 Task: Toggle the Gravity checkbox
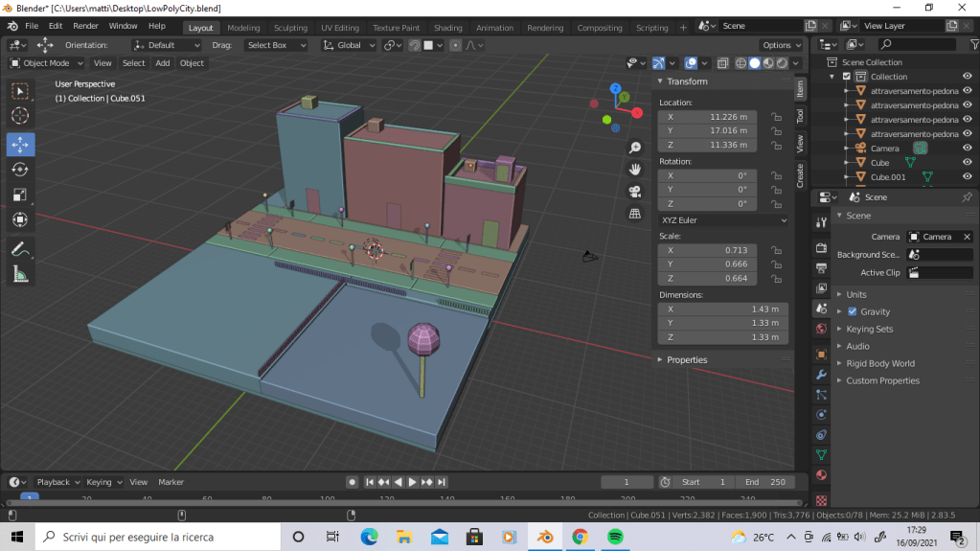pyautogui.click(x=853, y=311)
